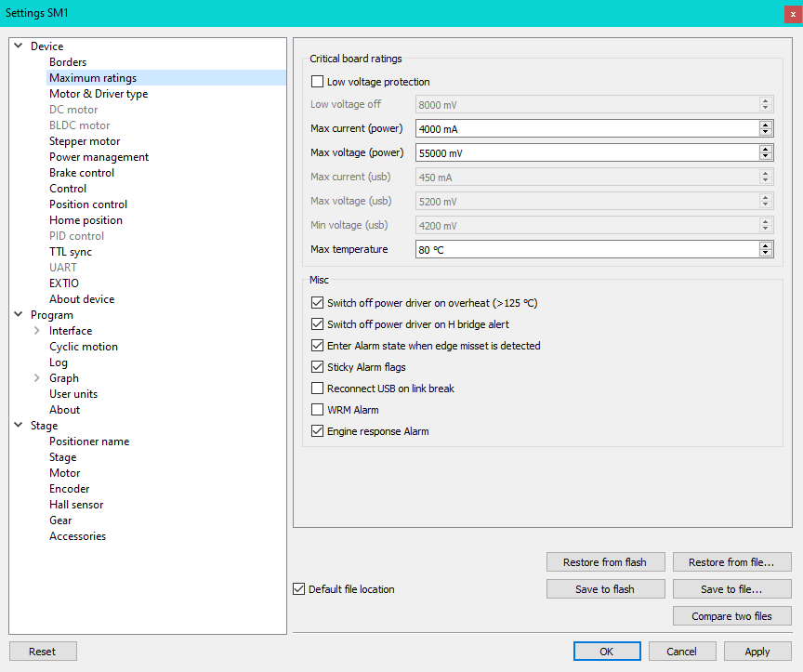This screenshot has height=672, width=803.
Task: Expand the Interface tree node
Action: coord(36,331)
